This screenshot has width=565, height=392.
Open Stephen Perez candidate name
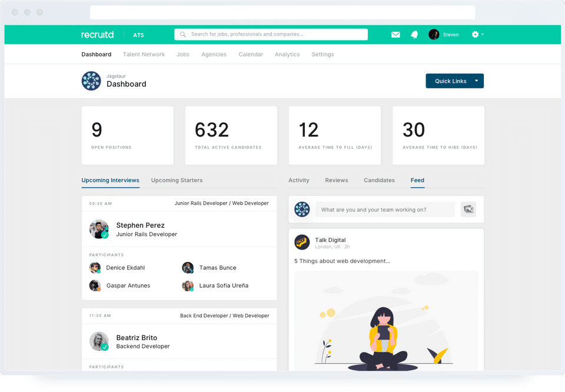tap(140, 225)
